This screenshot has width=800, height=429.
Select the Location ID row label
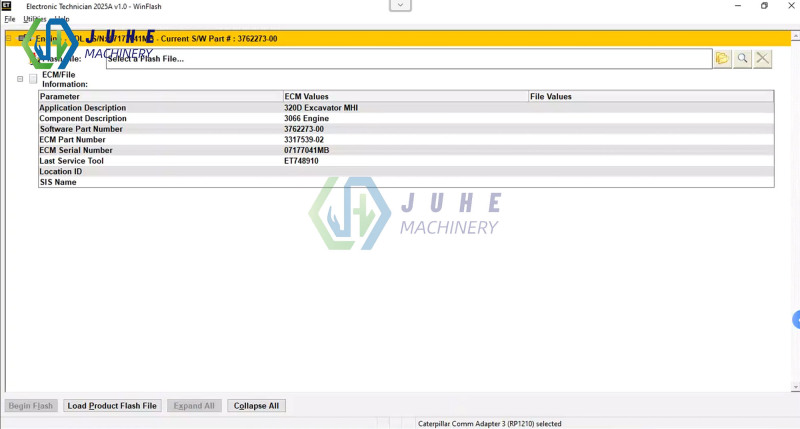[61, 172]
